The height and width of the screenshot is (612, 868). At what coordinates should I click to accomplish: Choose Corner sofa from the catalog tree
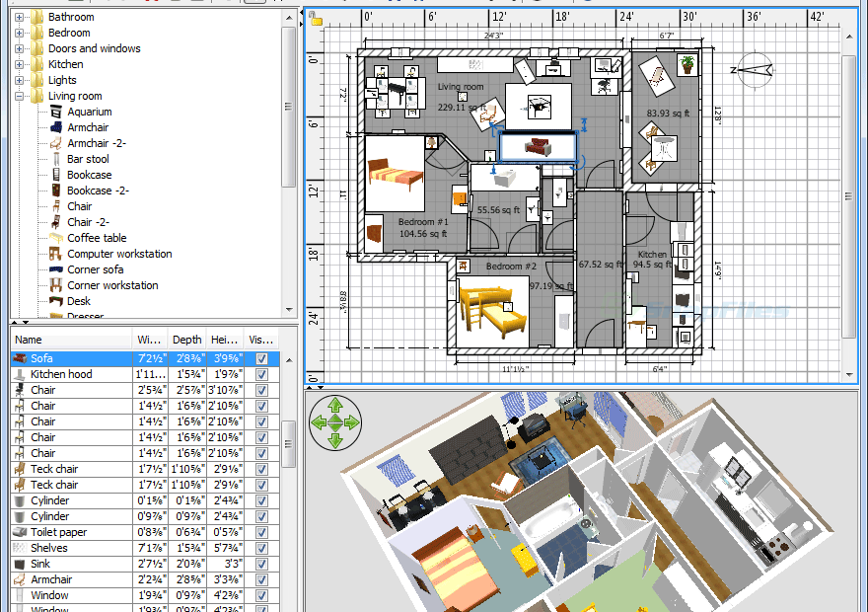click(x=95, y=269)
